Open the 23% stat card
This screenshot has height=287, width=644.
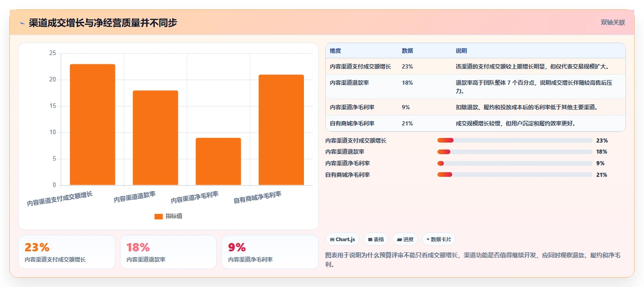coord(67,252)
